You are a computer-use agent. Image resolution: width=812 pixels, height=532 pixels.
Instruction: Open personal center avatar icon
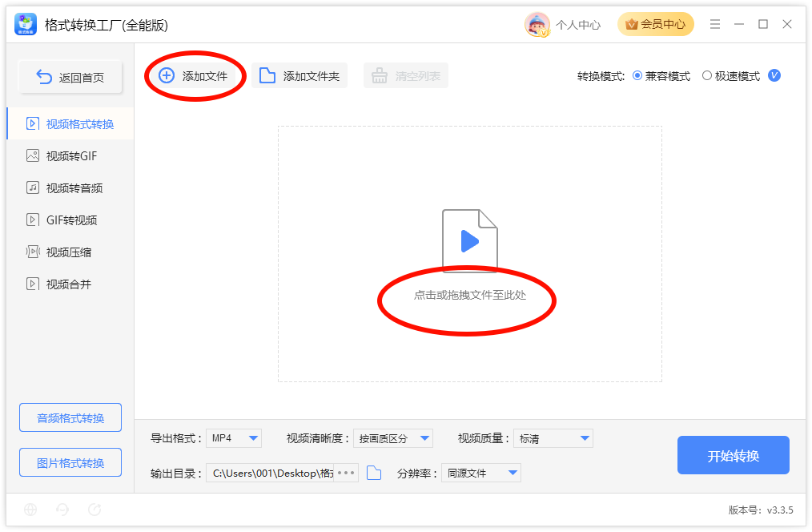[537, 24]
